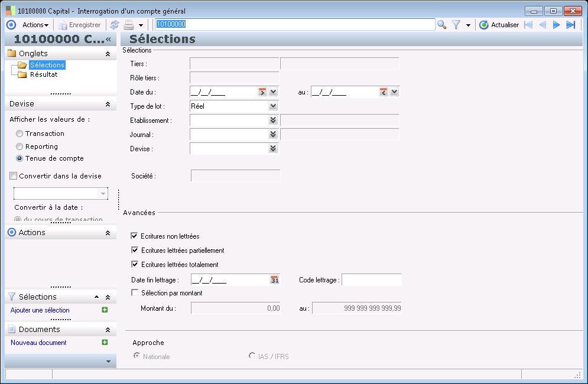
Task: Click the Date du input field
Action: pos(223,92)
